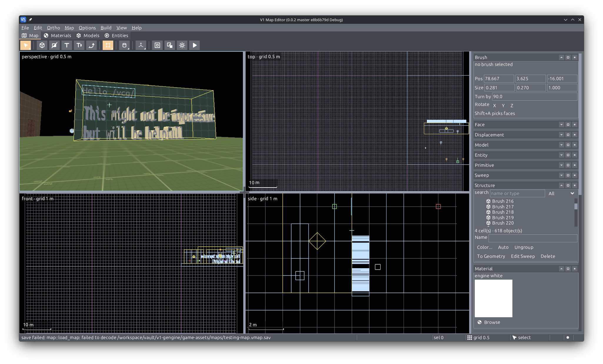Open the Edit menu
Viewport: 603px width, 364px height.
(x=38, y=28)
